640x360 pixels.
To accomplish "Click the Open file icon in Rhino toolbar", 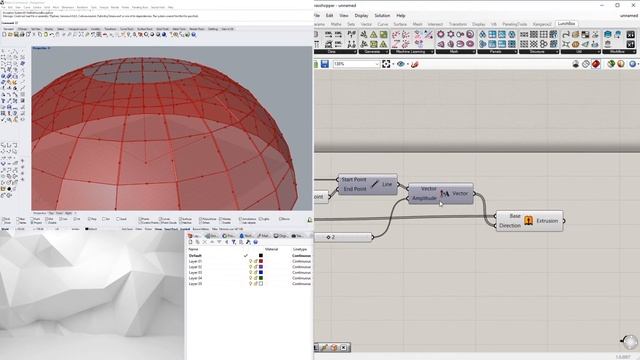I will (10, 35).
